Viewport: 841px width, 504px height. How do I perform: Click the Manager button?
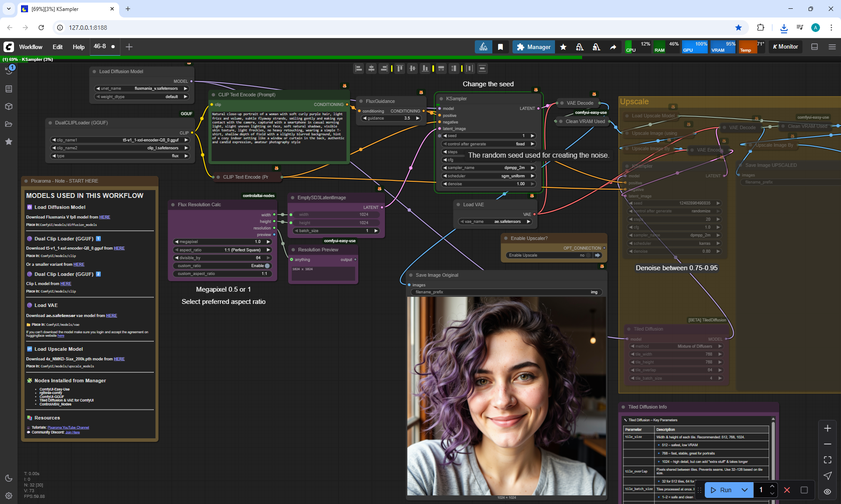[x=534, y=47]
